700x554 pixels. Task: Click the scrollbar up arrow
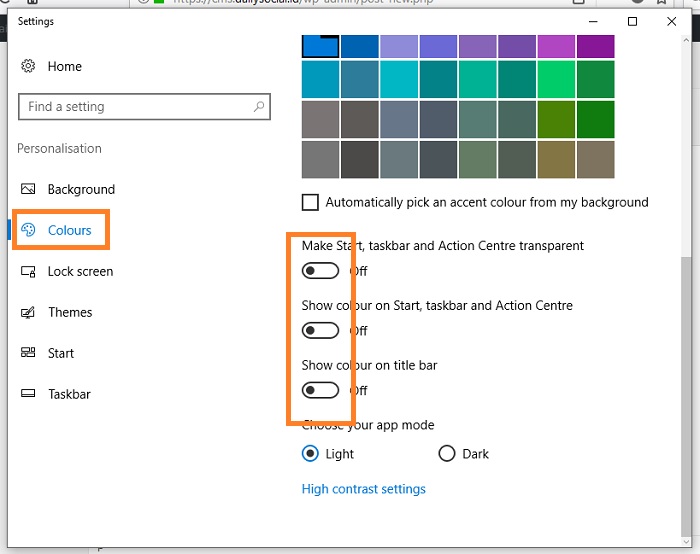pos(686,40)
